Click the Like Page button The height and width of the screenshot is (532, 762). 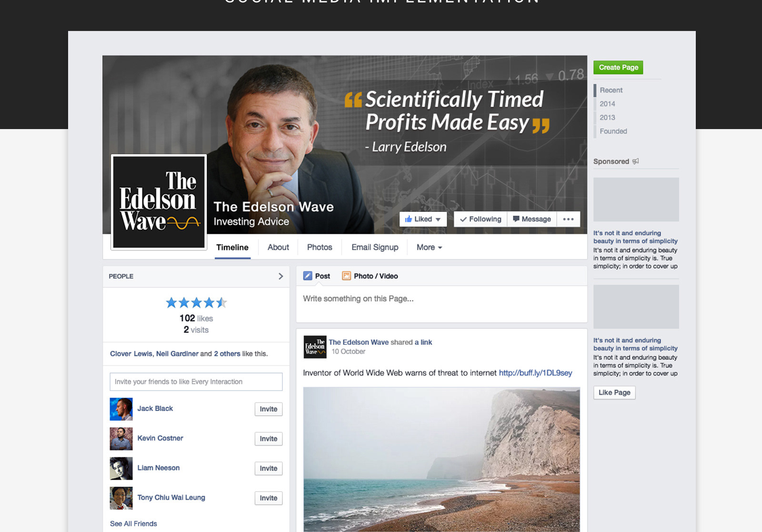[614, 392]
